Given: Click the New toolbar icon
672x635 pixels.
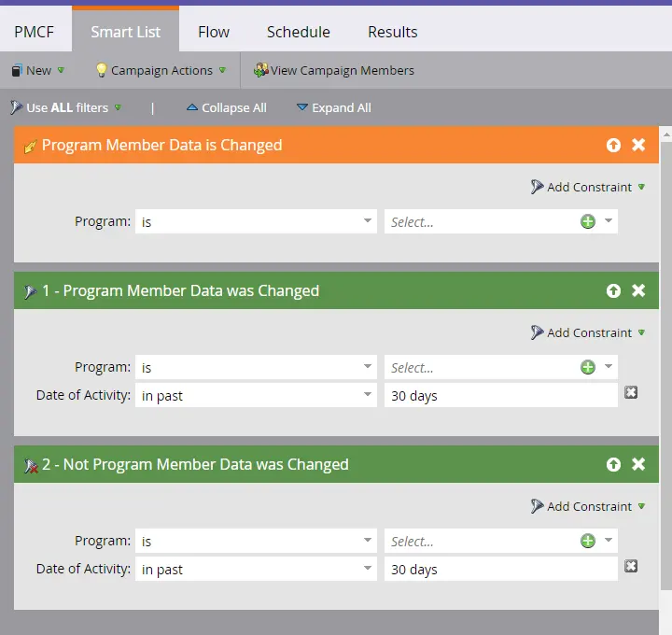Looking at the screenshot, I should click(16, 70).
